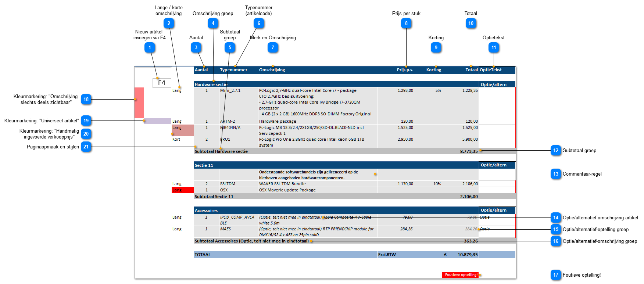Select the subtotal value 8.773,35
Viewport: 644px width, 284px height.
[469, 151]
